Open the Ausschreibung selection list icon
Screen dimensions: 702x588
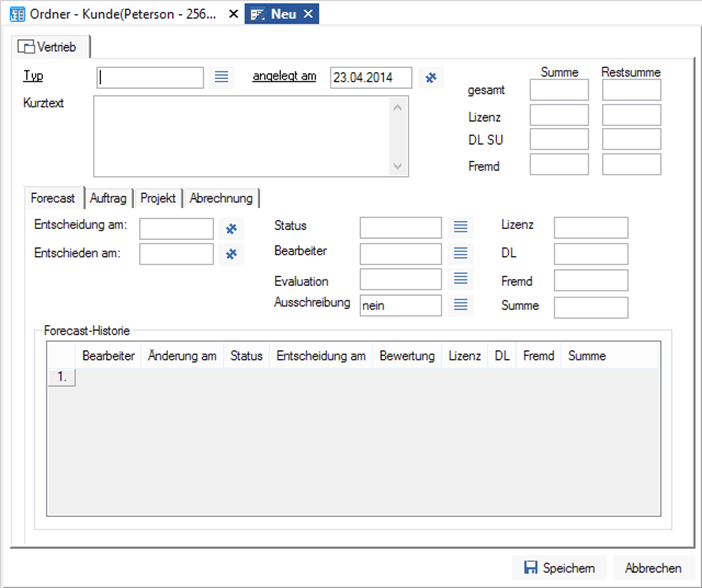click(461, 305)
